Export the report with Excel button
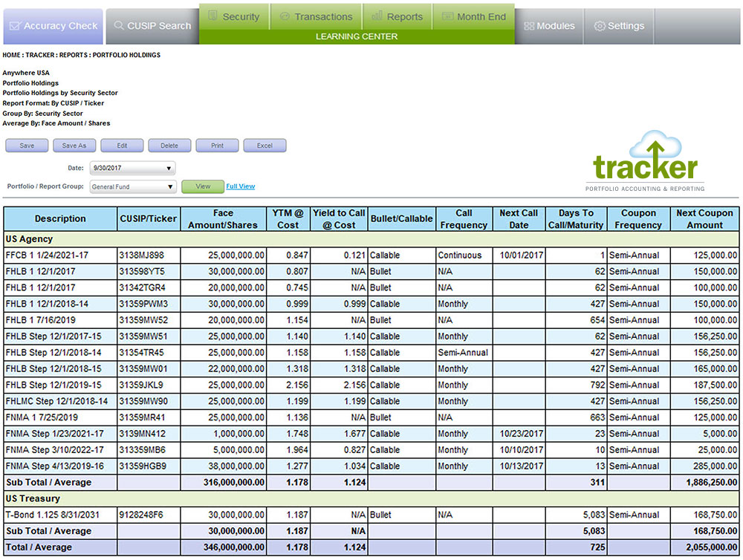 (x=265, y=146)
